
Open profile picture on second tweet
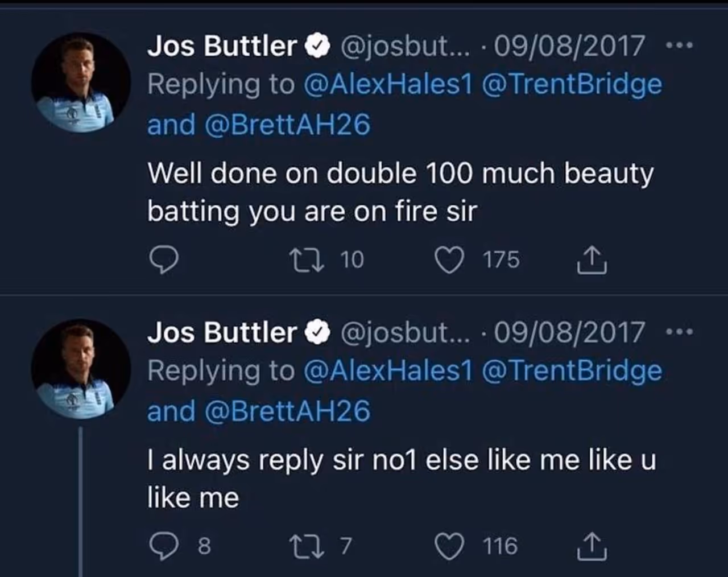coord(80,369)
